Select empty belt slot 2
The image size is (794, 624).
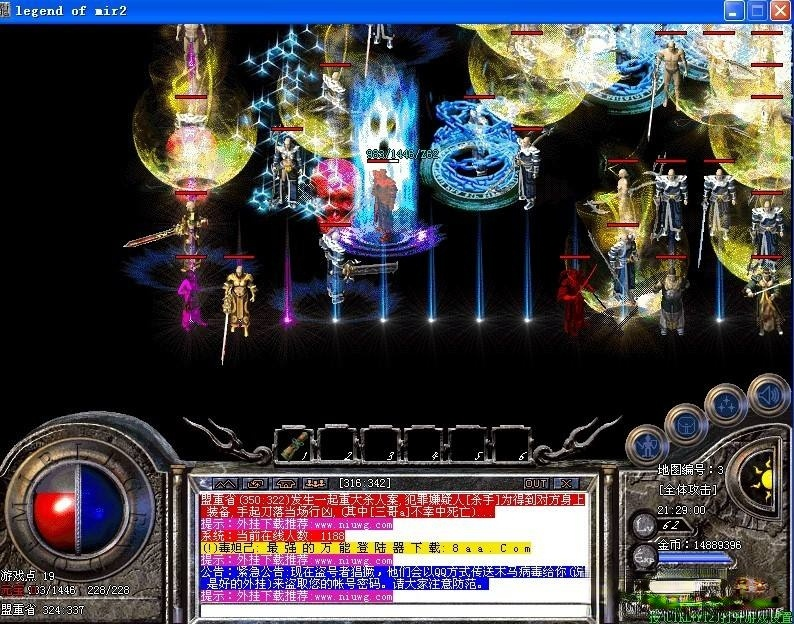click(x=337, y=445)
